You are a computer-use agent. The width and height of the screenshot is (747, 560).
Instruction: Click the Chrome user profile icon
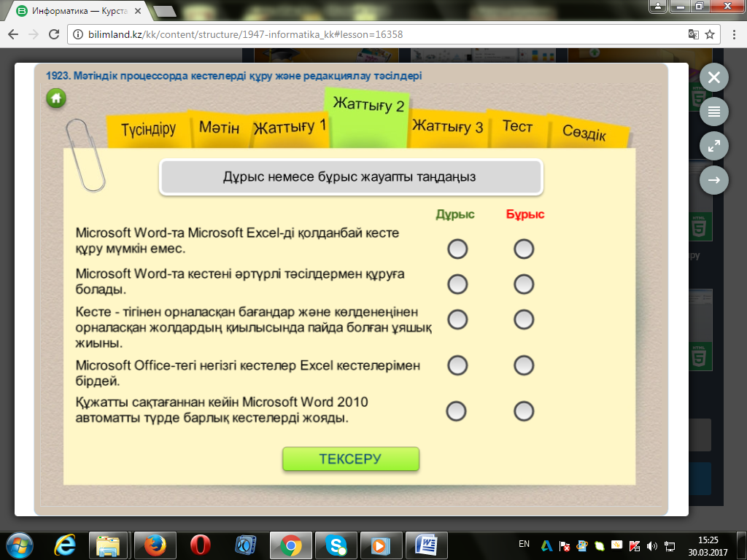point(658,6)
